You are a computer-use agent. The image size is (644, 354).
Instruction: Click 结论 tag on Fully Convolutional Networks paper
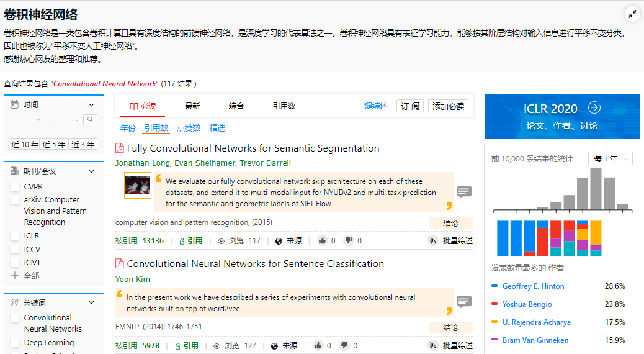coord(450,223)
